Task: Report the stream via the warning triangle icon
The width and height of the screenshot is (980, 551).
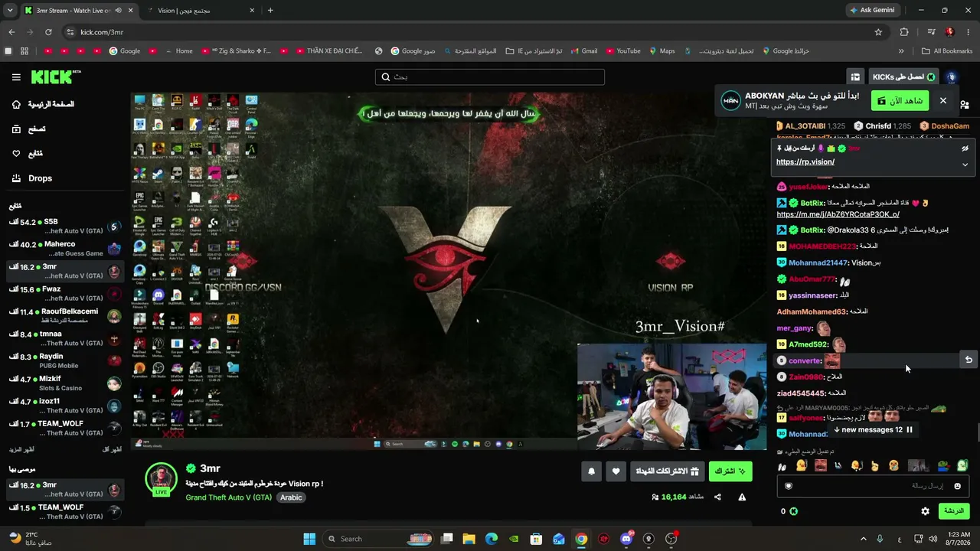Action: [x=742, y=497]
